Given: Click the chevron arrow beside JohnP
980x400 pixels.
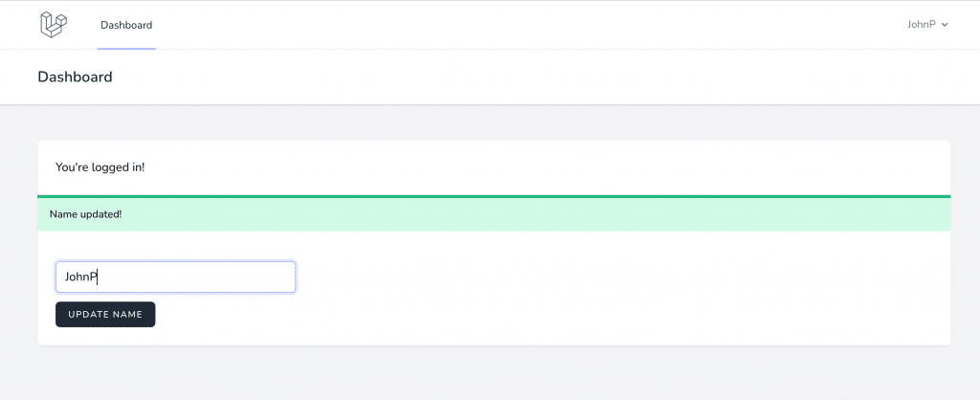Looking at the screenshot, I should click(x=946, y=25).
